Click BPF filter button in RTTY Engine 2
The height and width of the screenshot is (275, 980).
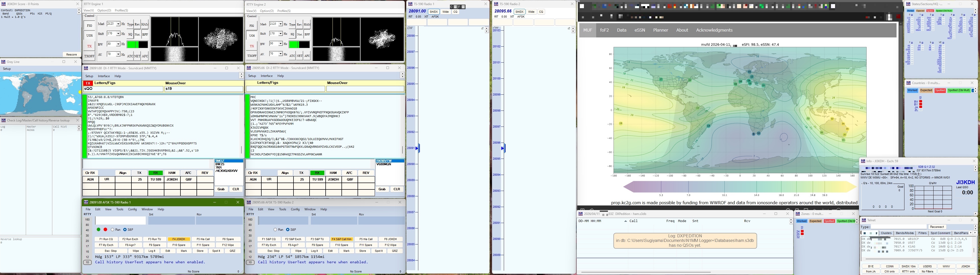coord(307,34)
